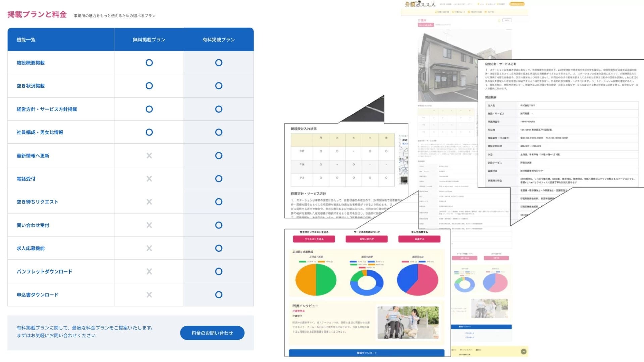Click paid plan circle for 電話受付
The width and height of the screenshot is (644, 362).
coord(219,179)
